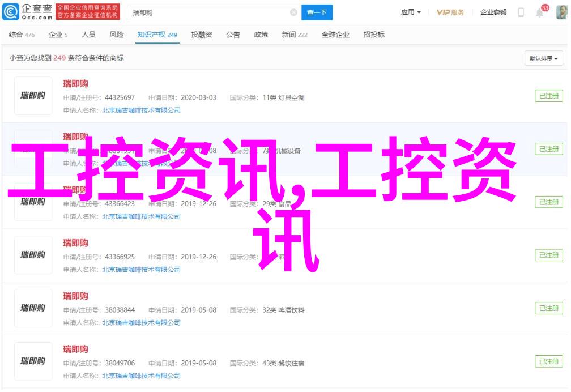Open applicant link for trademark 44325697
The height and width of the screenshot is (392, 571).
[x=141, y=110]
